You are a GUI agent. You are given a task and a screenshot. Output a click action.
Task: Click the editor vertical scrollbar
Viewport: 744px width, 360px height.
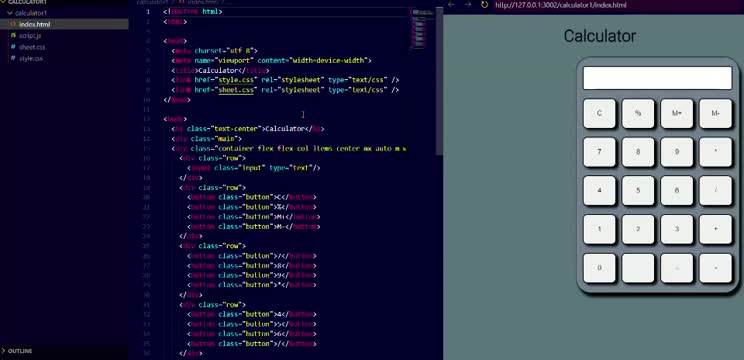pyautogui.click(x=439, y=81)
